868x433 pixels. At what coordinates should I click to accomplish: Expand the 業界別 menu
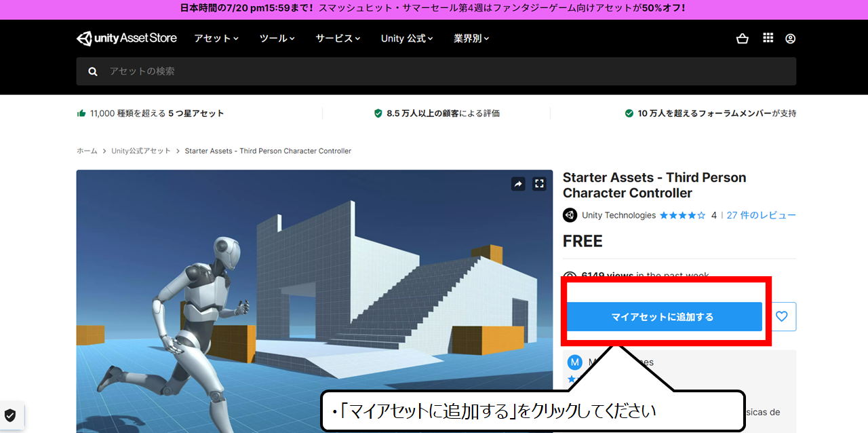pyautogui.click(x=471, y=39)
